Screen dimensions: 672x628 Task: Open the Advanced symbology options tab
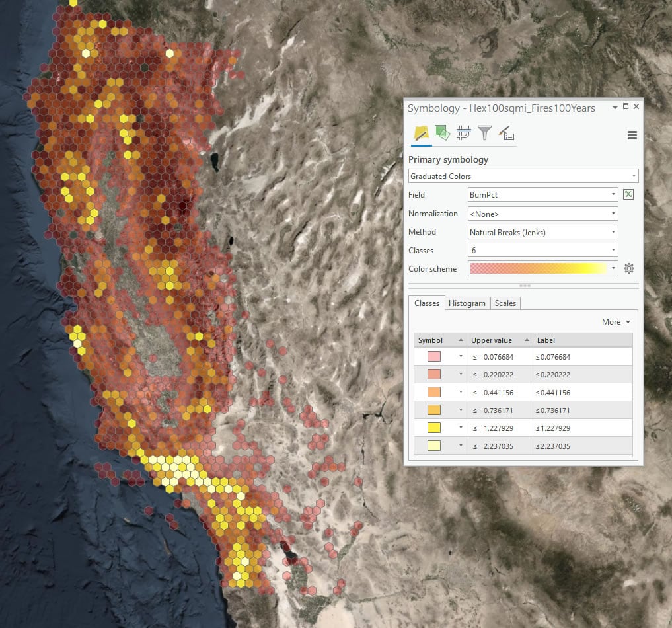click(507, 133)
